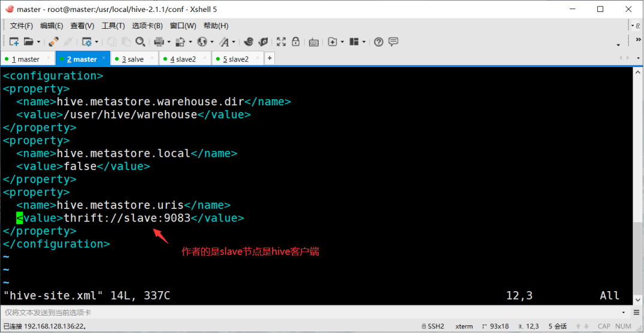Click the chat feedback bubble icon
The image size is (644, 333).
coord(394,41)
